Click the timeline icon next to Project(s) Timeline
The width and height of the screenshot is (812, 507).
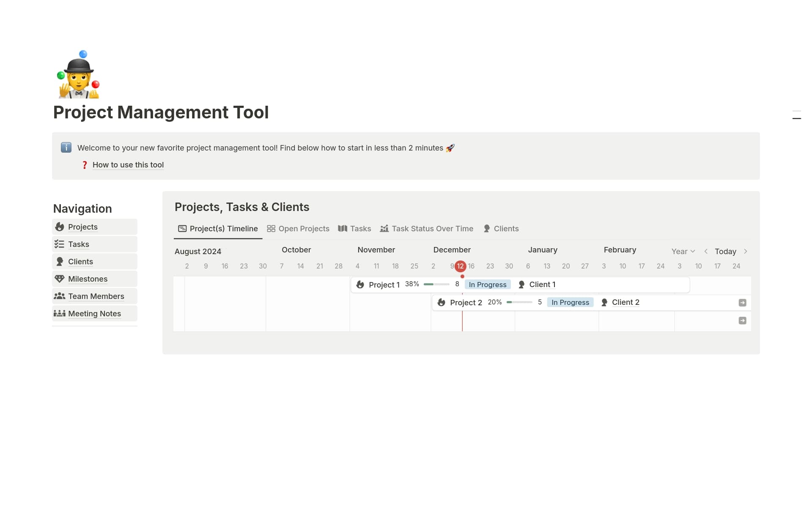coord(182,228)
